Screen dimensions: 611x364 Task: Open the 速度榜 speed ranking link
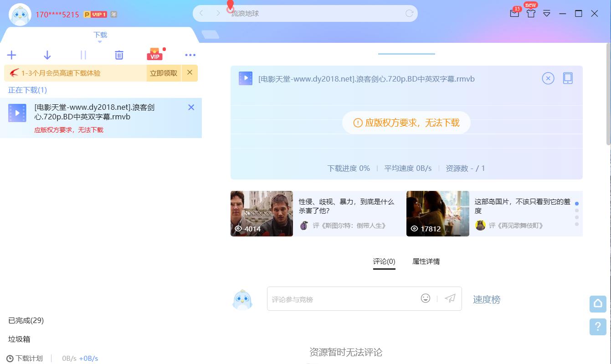coord(486,299)
